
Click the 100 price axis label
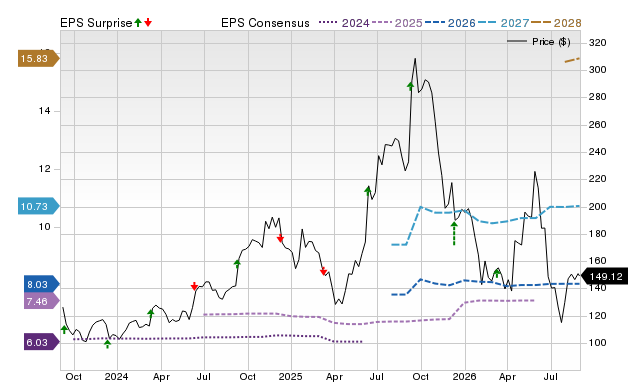[598, 343]
